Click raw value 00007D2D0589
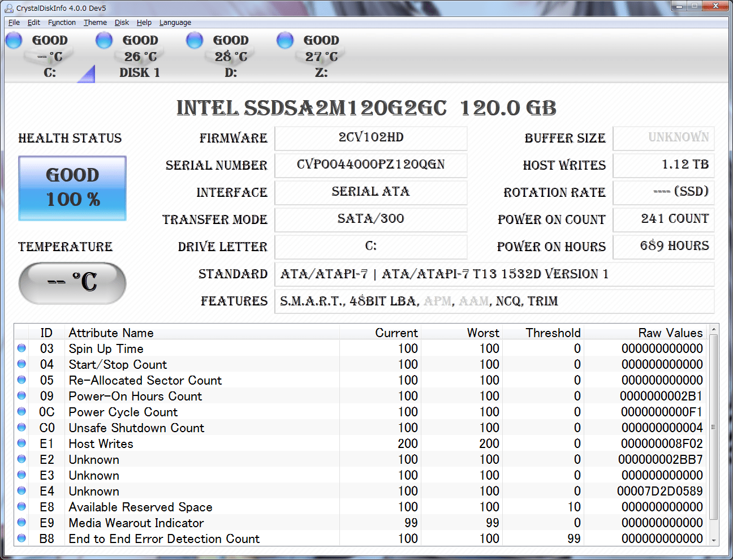 coord(660,491)
